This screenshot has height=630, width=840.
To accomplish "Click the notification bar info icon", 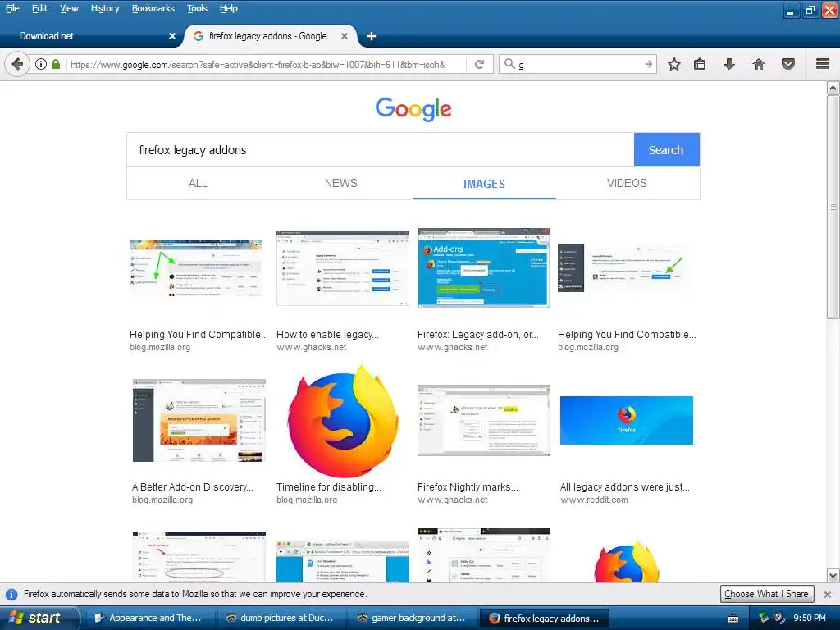I will 11,594.
